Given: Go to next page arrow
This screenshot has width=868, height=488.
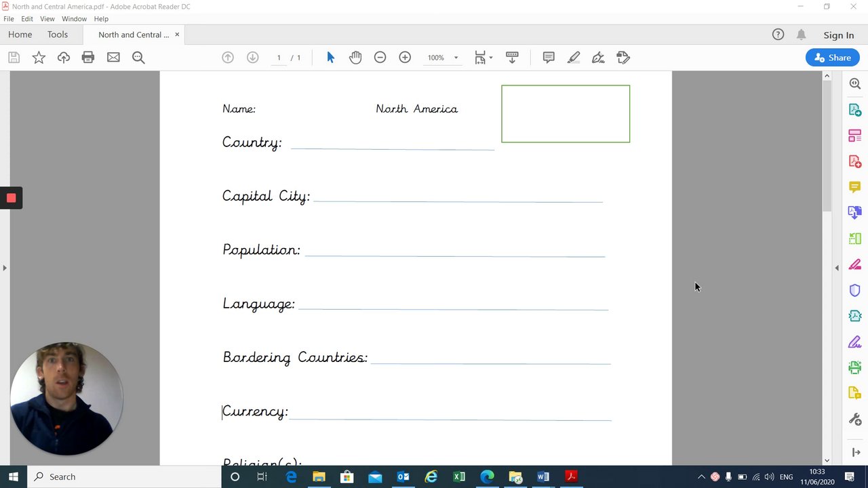Looking at the screenshot, I should (x=252, y=58).
